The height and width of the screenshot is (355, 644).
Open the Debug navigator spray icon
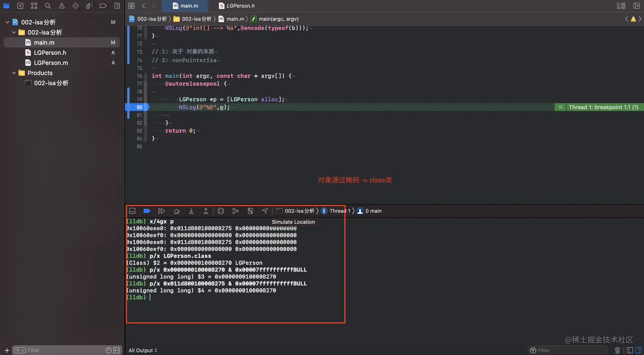point(89,6)
